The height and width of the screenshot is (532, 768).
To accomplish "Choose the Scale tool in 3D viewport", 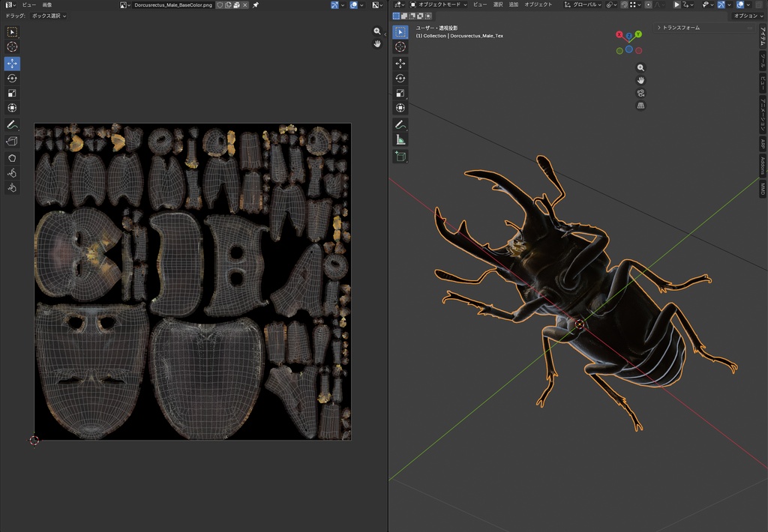I will (400, 93).
